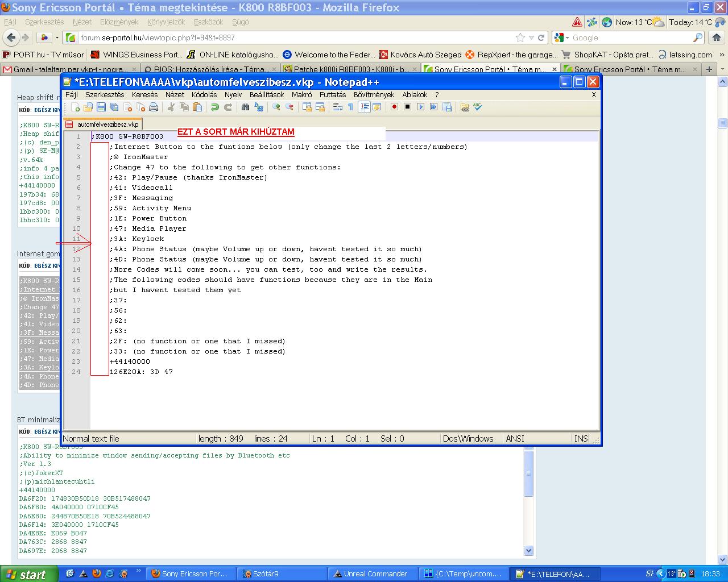
Task: Open Find with the binoculars icon
Action: [x=246, y=107]
